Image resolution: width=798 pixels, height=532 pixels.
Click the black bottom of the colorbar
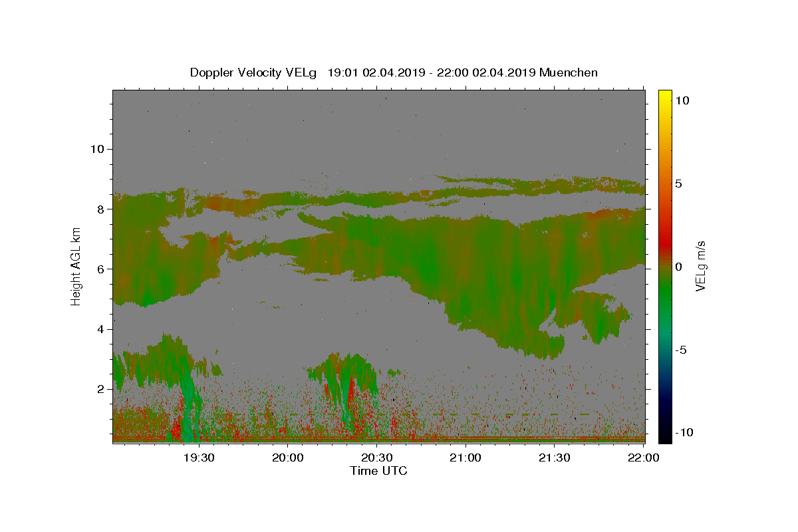664,436
